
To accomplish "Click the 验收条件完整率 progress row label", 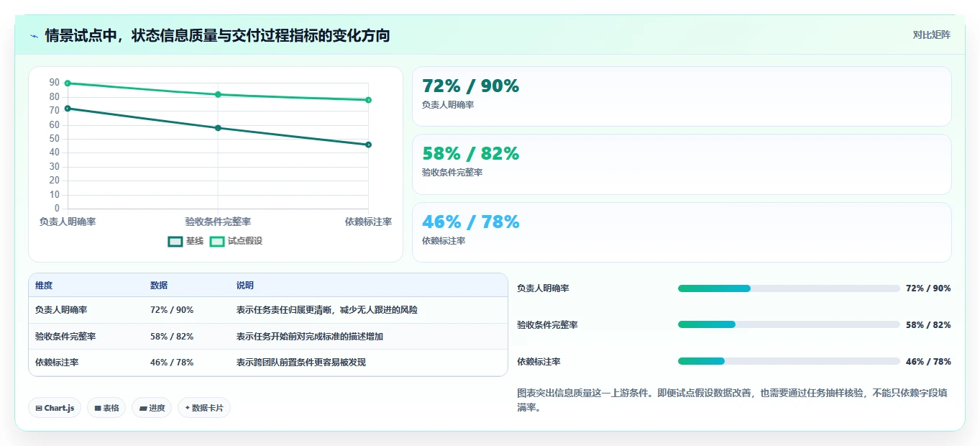I will pyautogui.click(x=547, y=325).
